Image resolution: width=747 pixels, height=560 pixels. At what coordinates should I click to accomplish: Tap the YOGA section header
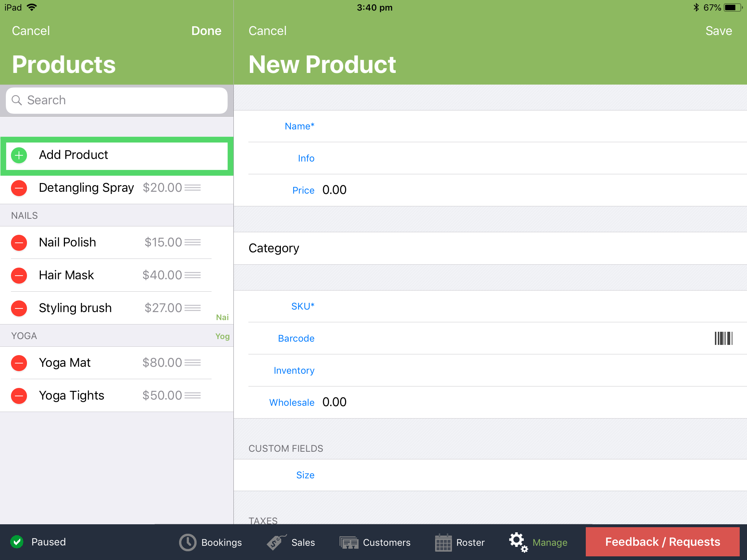24,336
